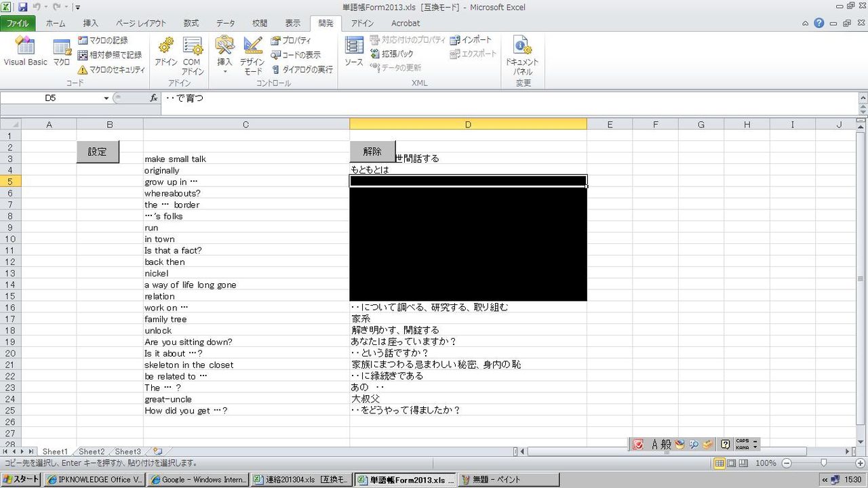Image resolution: width=868 pixels, height=488 pixels.
Task: Click the IME 般 conversion mode icon
Action: click(666, 445)
